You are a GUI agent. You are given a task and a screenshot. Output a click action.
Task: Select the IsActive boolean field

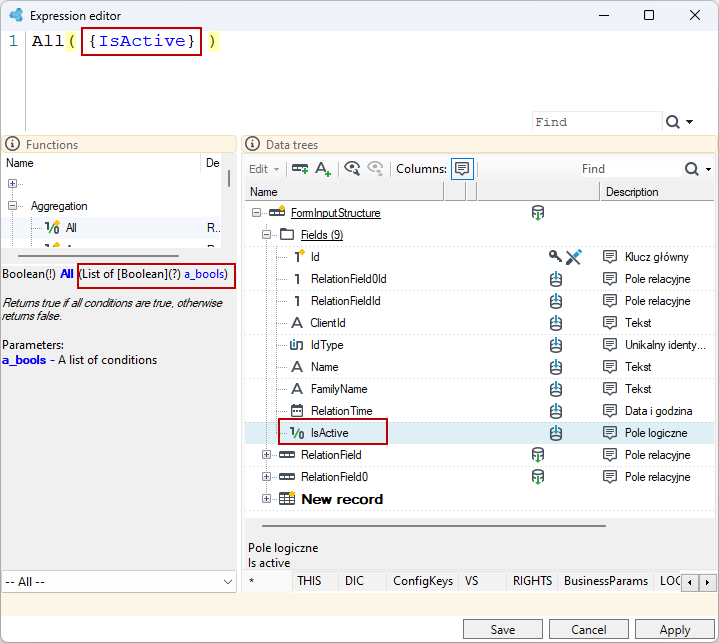click(x=330, y=433)
